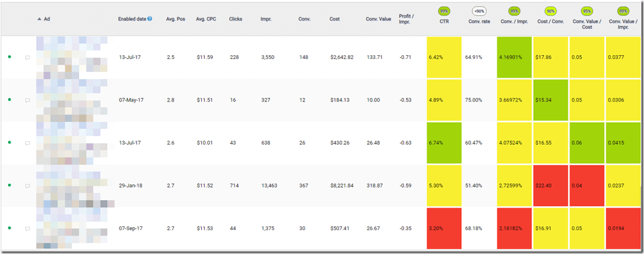Toggle the green status dot for the 07-Sep-17 ad

(x=9, y=228)
